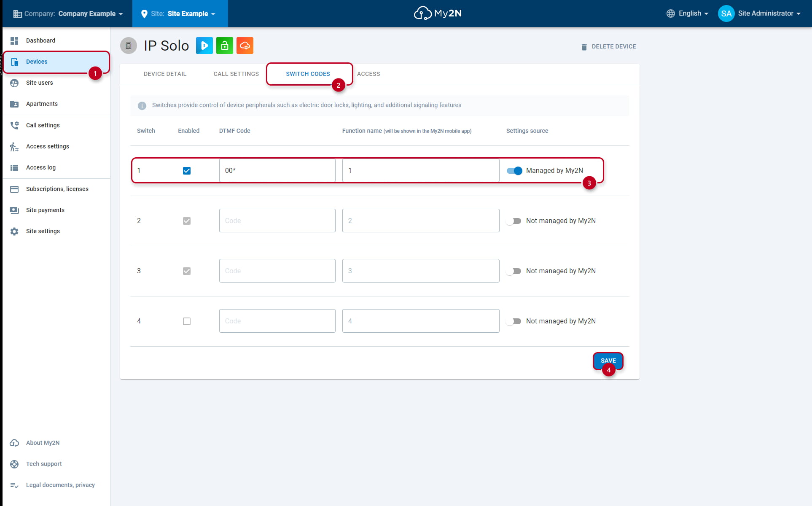Viewport: 812px width, 506px height.
Task: Click the green unlock icon beside IP Solo
Action: pyautogui.click(x=225, y=46)
